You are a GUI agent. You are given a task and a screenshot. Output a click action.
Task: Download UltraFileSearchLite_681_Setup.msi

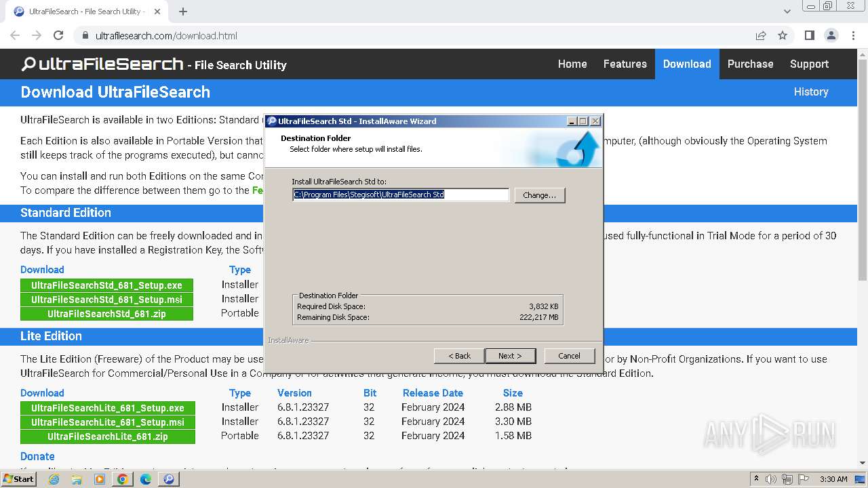[x=108, y=422]
